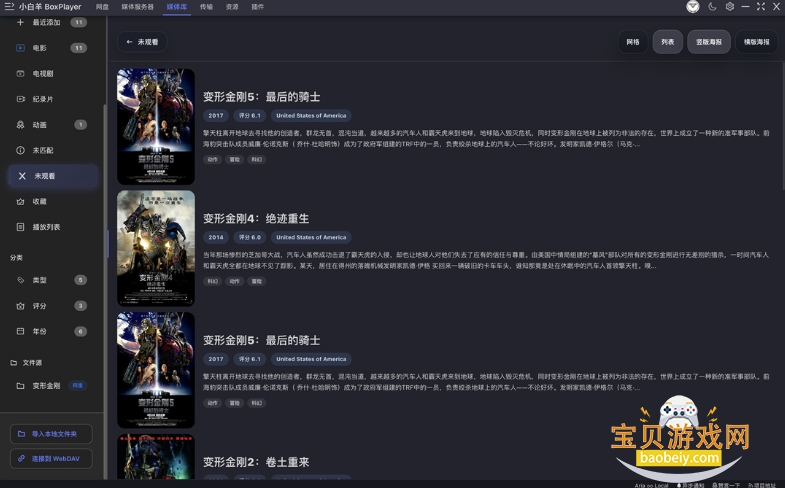Open the 变形金刚4 poster thumbnail

156,248
